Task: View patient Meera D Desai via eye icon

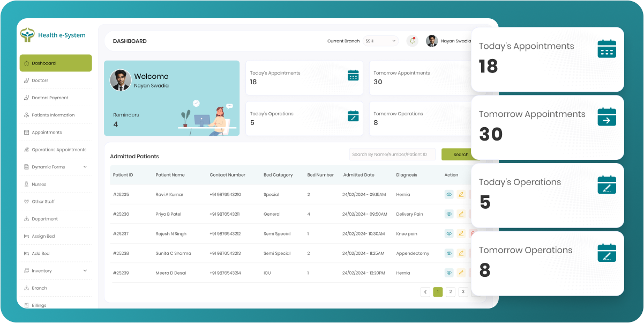Action: pos(449,273)
